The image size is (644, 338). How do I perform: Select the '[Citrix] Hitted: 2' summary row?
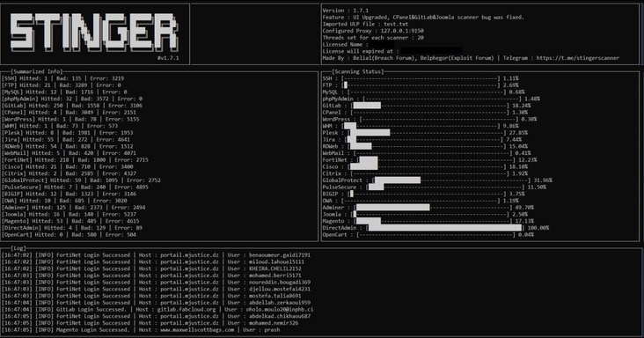69,173
